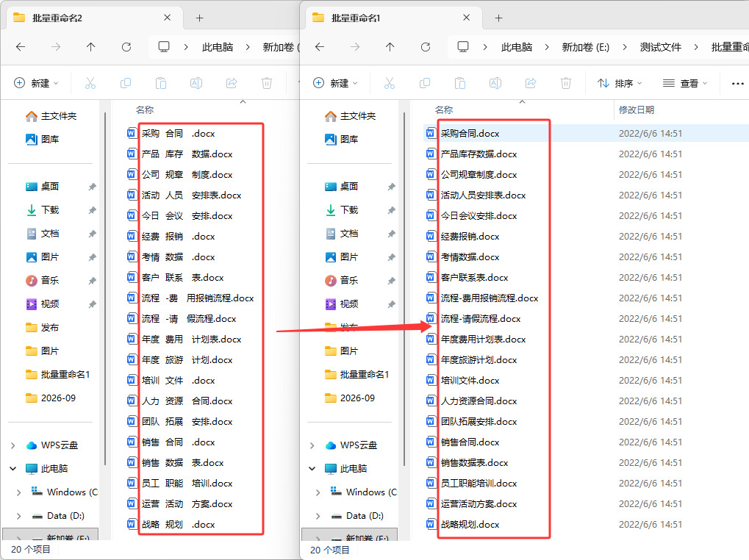Add a new tab in 批量重命名1 window

pyautogui.click(x=498, y=18)
